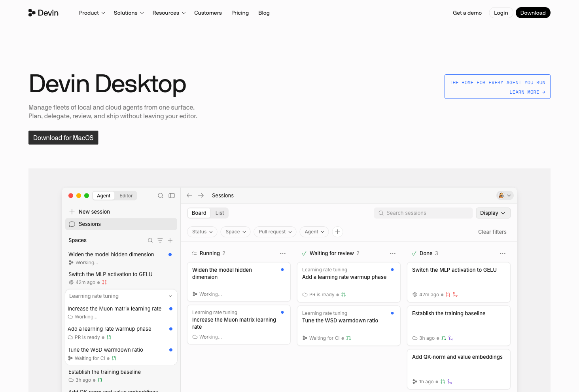Open the Blog page
Screen dimensions: 579x392
(264, 13)
